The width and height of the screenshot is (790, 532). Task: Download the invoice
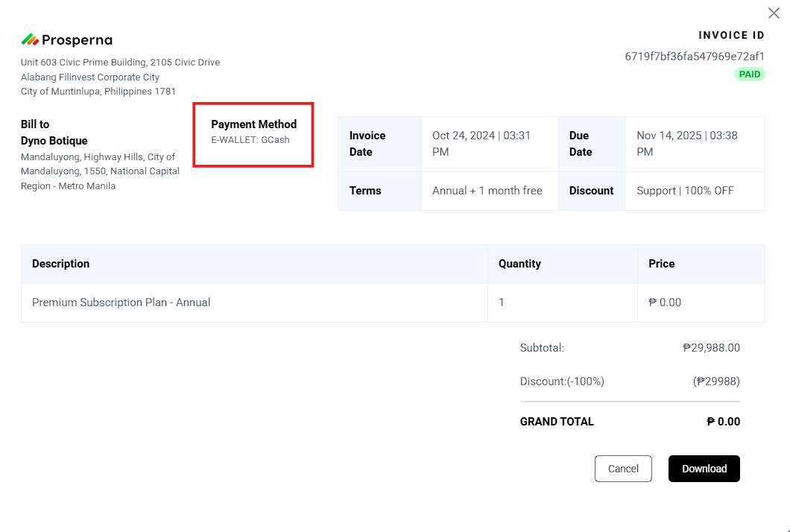(x=704, y=469)
